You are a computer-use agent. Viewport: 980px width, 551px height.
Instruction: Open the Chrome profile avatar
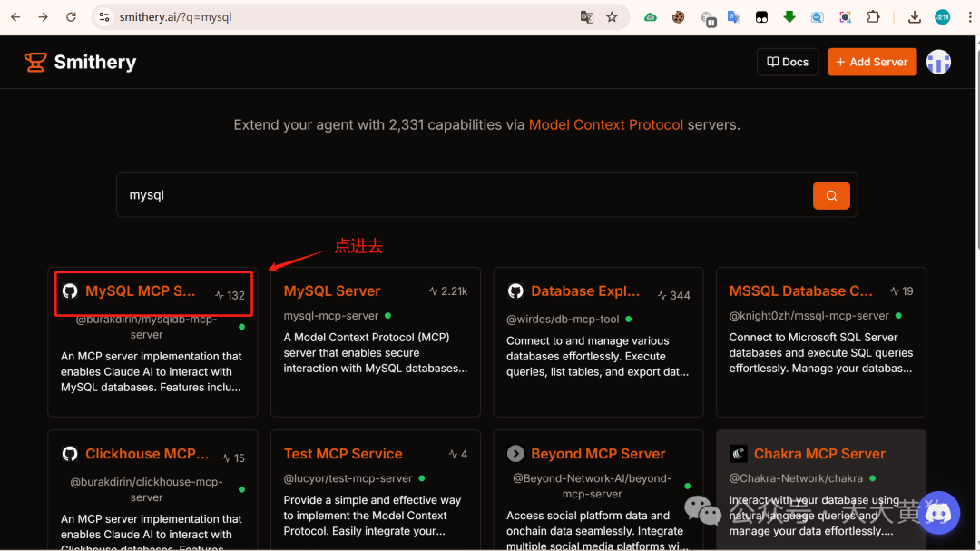point(943,17)
